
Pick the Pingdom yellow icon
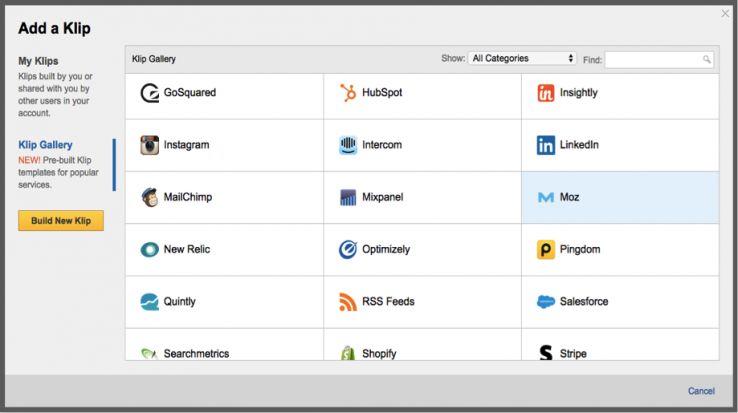tap(546, 249)
